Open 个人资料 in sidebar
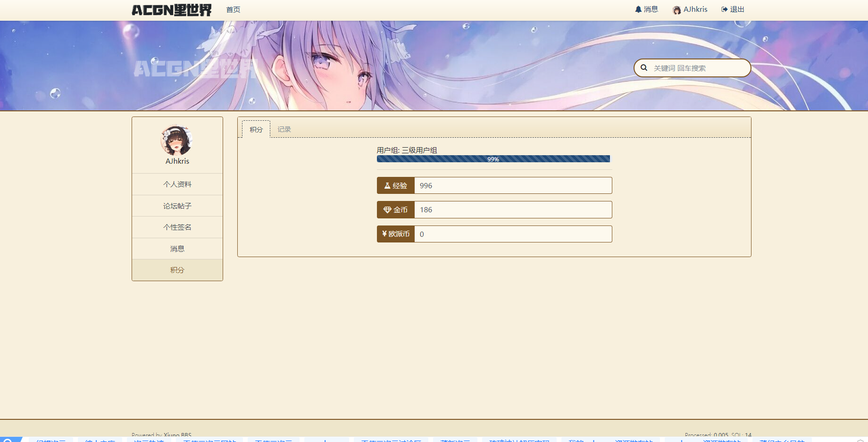This screenshot has width=868, height=442. [177, 184]
